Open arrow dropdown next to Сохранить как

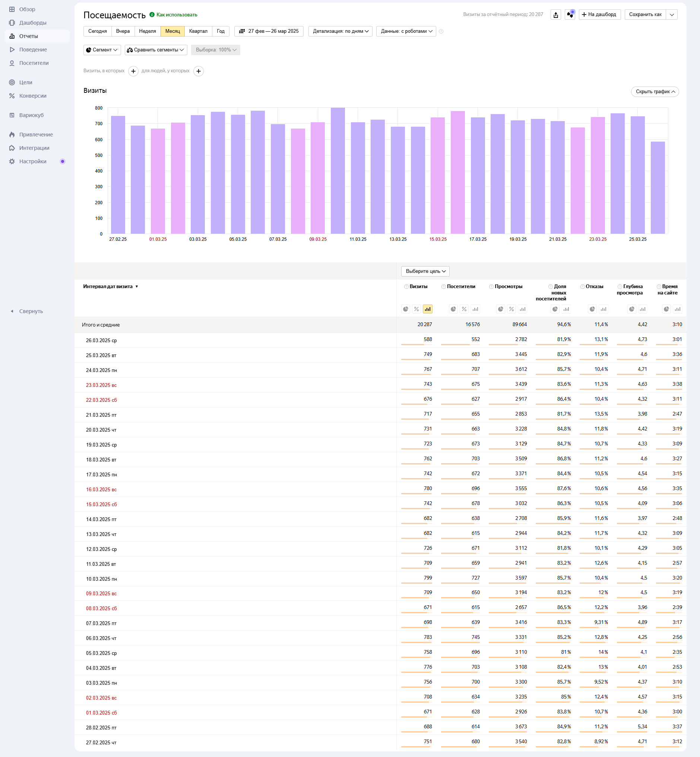[672, 15]
